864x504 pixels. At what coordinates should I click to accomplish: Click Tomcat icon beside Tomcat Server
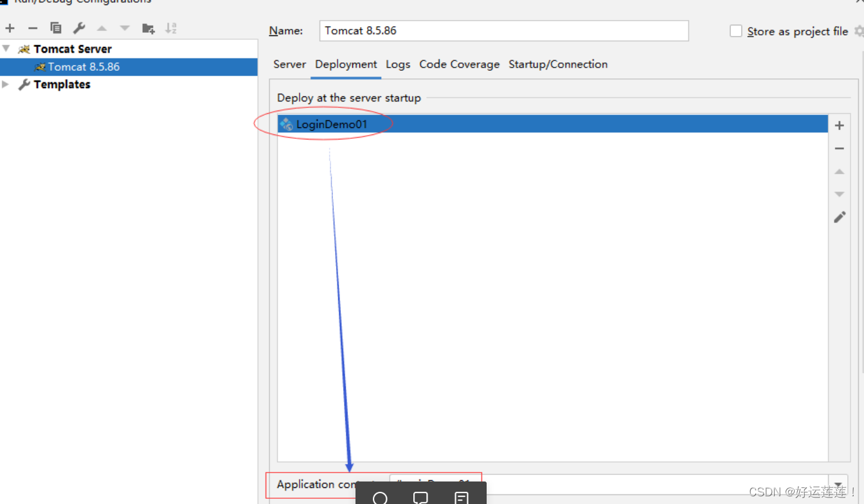point(24,49)
